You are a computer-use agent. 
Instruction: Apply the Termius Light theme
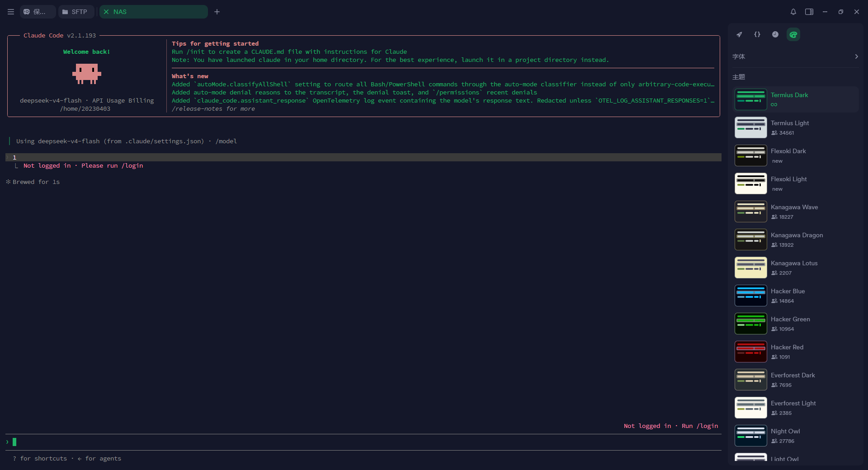(795, 127)
